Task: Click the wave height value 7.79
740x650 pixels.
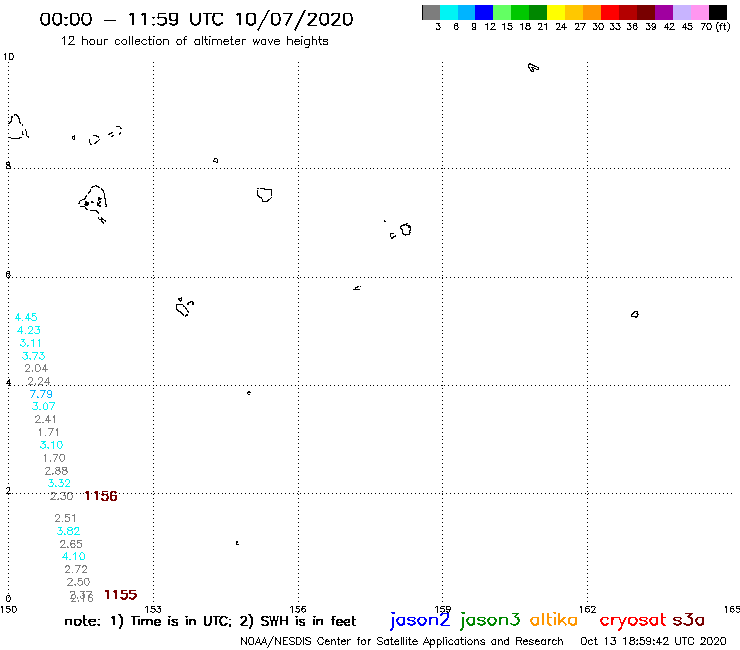Action: tap(41, 394)
